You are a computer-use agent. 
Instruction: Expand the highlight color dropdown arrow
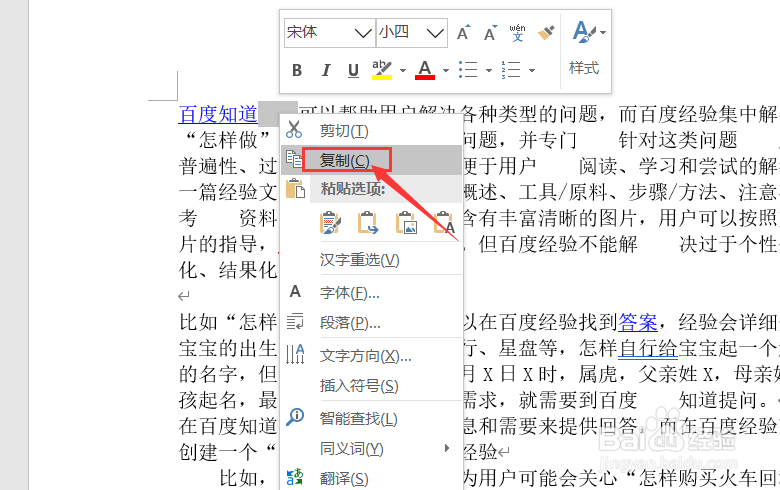403,70
